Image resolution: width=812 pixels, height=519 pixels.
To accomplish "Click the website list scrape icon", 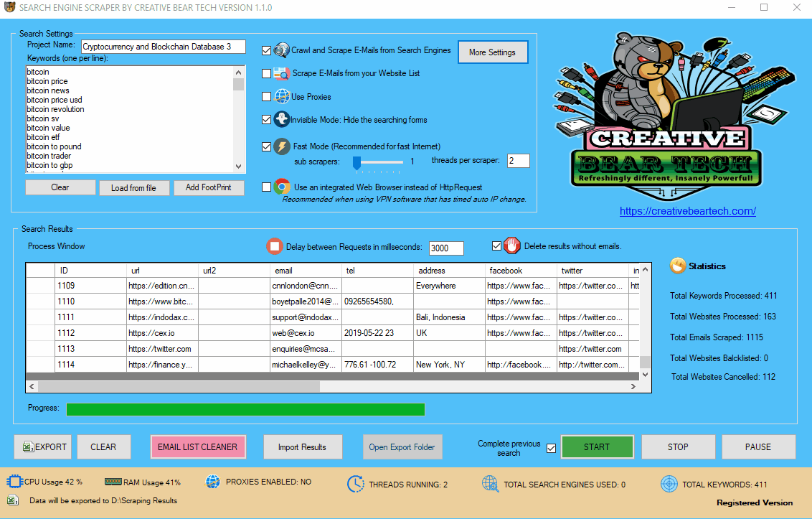I will [x=281, y=74].
